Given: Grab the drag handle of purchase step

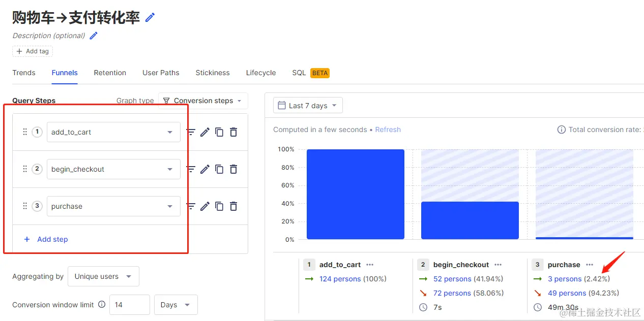Looking at the screenshot, I should click(25, 206).
